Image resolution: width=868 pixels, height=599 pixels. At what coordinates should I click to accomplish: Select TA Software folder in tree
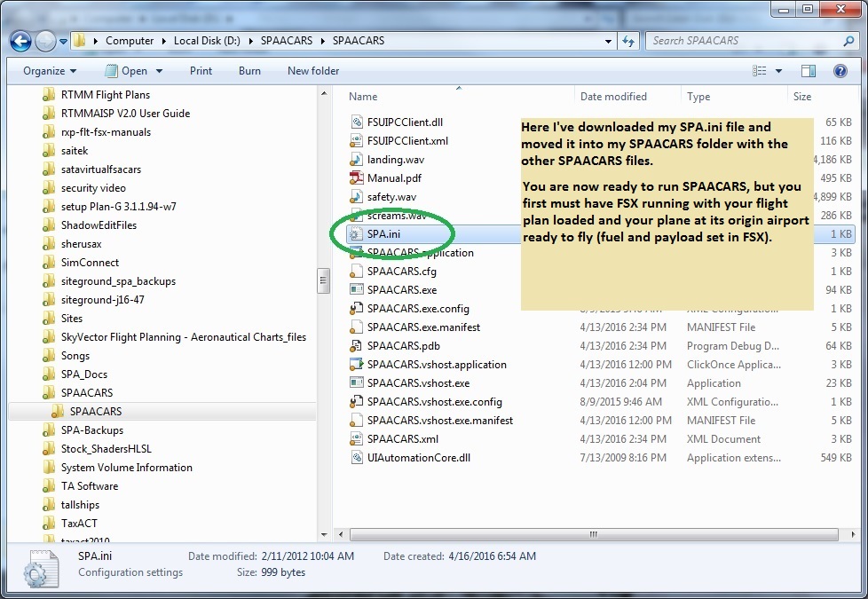coord(89,486)
